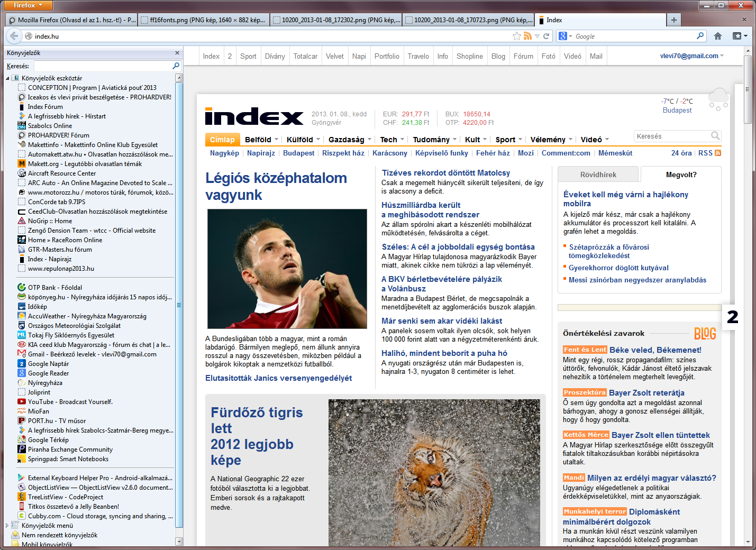Expand the Könyvjelzők menü folder
756x550 pixels.
pyautogui.click(x=7, y=526)
